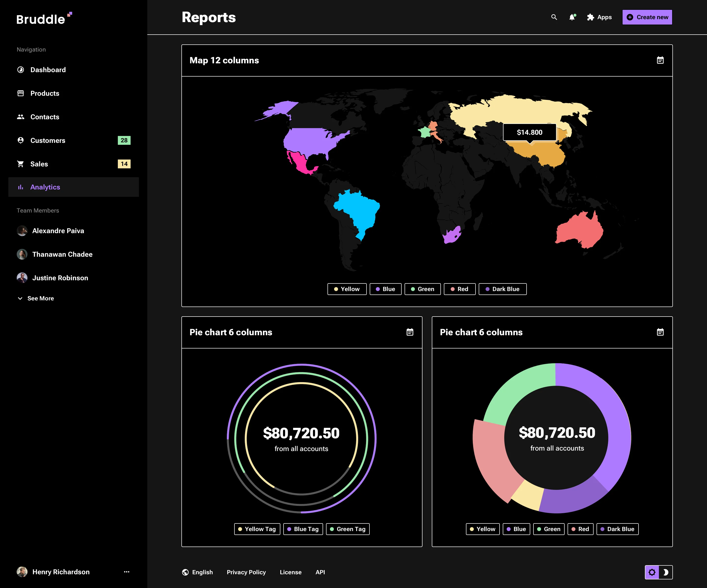This screenshot has height=588, width=707.
Task: Open the Privacy Policy link
Action: tap(246, 572)
